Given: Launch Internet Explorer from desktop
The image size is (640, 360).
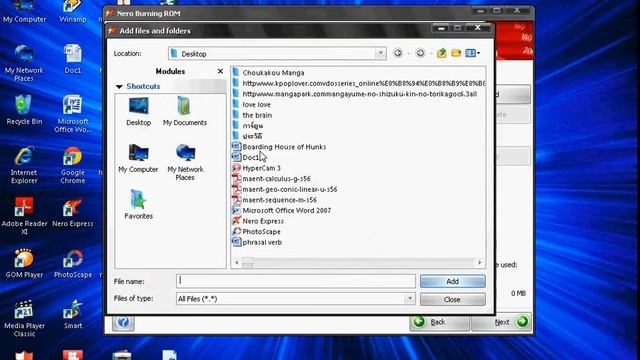Looking at the screenshot, I should tap(24, 165).
